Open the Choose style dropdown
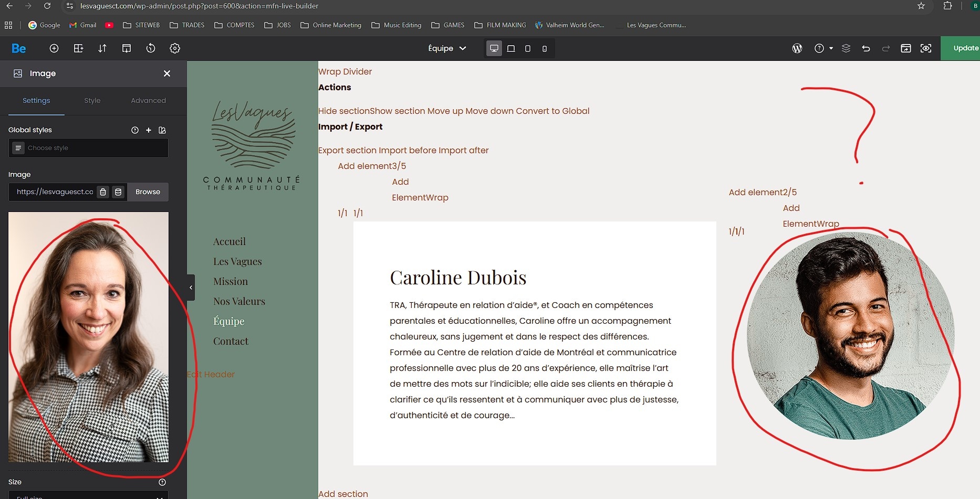This screenshot has height=499, width=980. (x=88, y=148)
